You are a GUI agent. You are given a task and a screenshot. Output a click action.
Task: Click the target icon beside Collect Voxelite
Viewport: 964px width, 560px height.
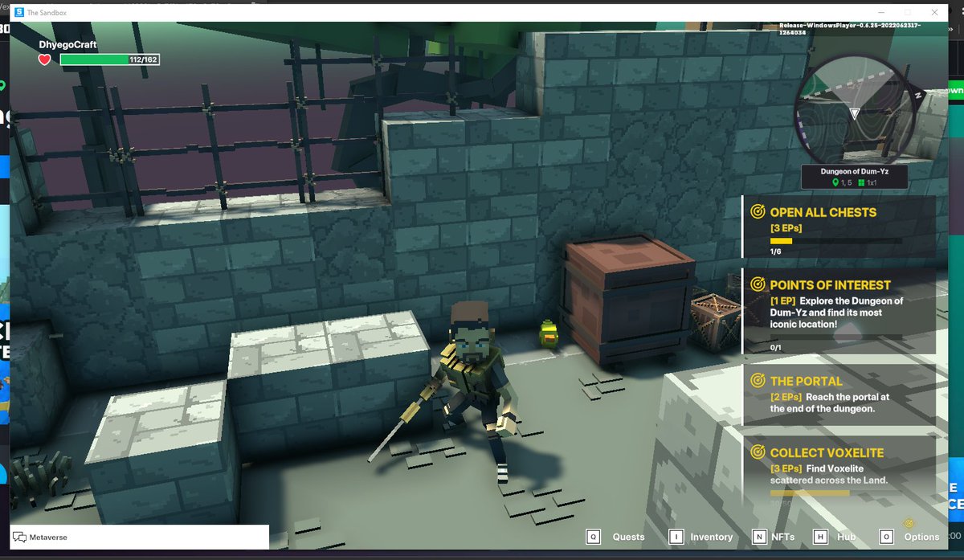click(757, 452)
